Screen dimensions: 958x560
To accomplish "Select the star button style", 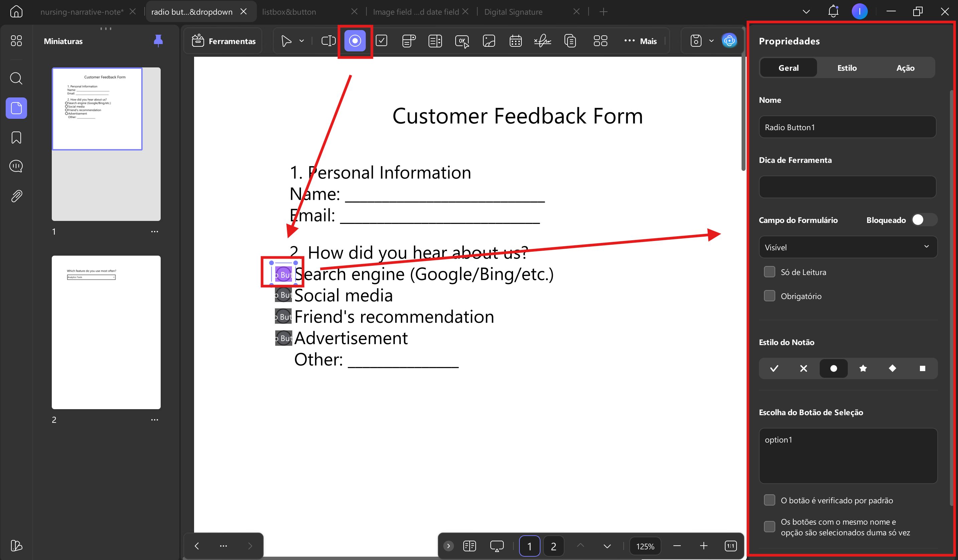I will tap(863, 368).
